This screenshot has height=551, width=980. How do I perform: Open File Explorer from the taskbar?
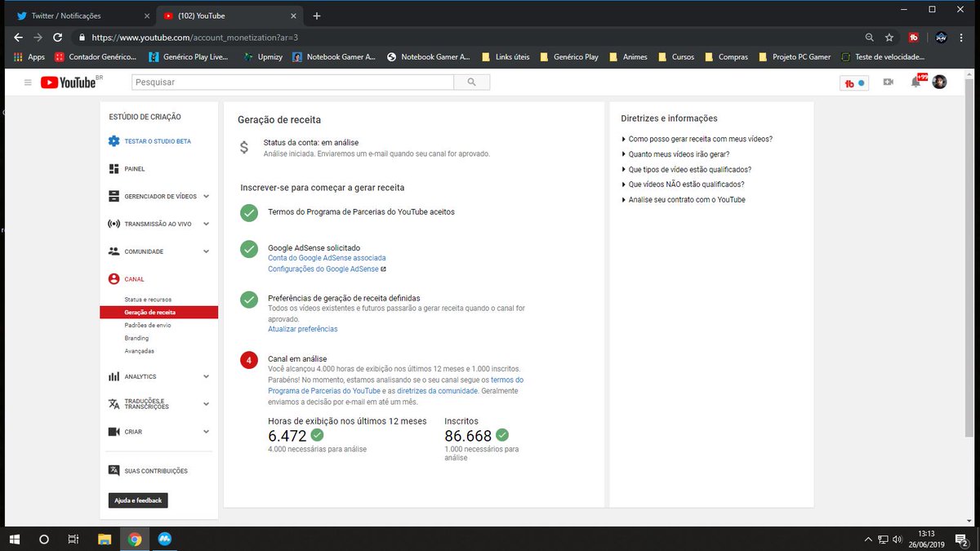[104, 539]
